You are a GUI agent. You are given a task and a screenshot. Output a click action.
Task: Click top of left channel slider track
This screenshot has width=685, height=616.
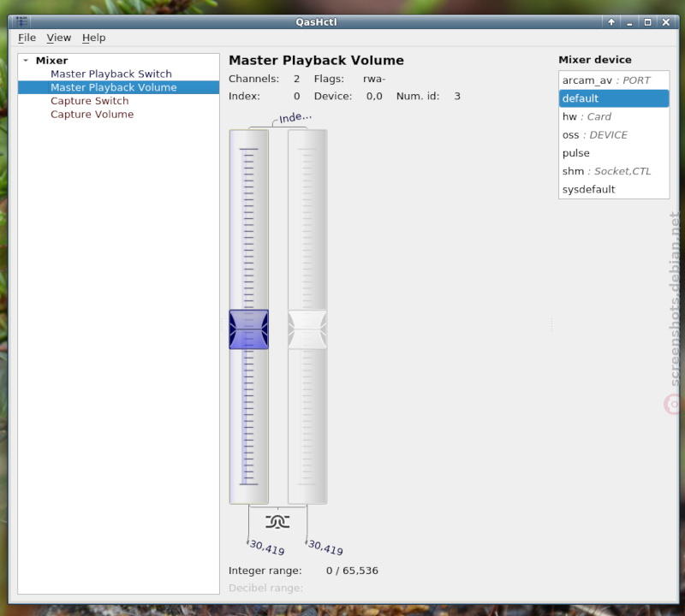coord(248,150)
